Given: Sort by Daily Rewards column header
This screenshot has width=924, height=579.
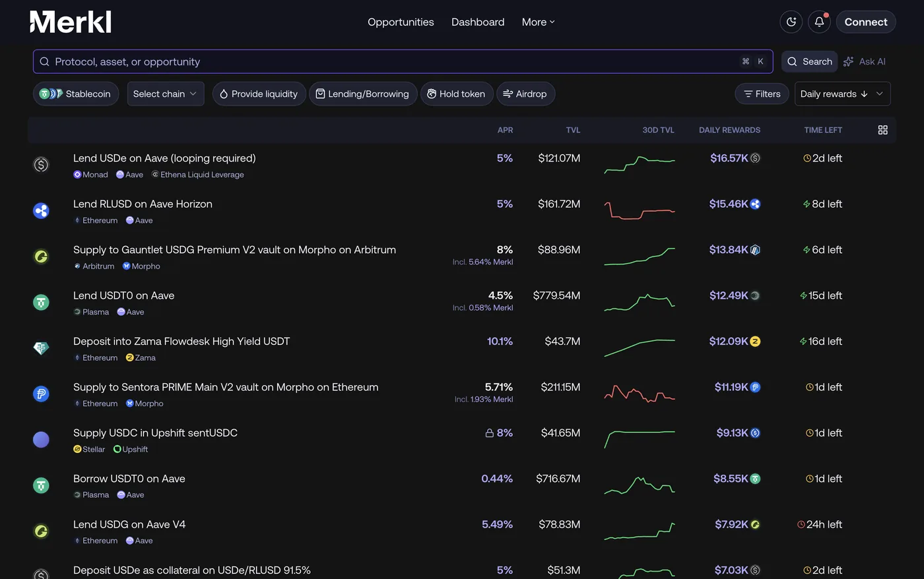Looking at the screenshot, I should [729, 130].
